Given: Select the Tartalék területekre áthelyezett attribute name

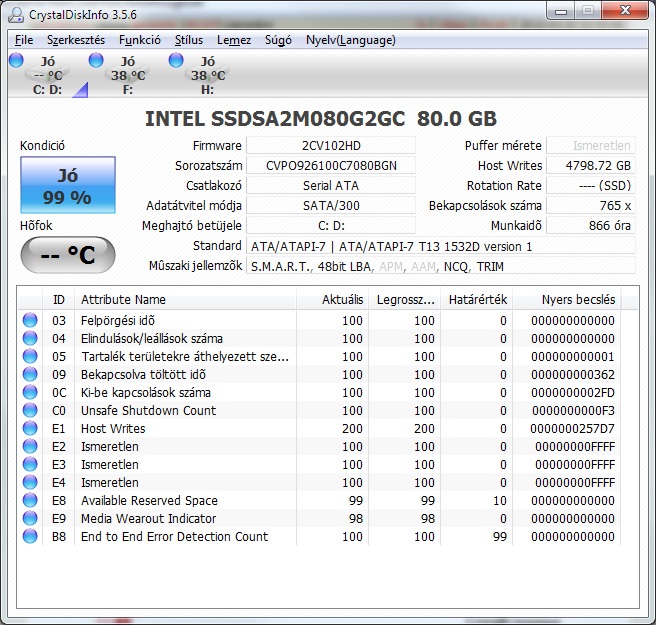Looking at the screenshot, I should point(185,356).
